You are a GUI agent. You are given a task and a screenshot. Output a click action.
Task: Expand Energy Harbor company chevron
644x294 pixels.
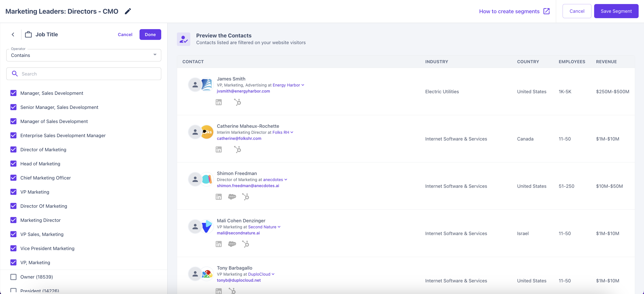303,85
